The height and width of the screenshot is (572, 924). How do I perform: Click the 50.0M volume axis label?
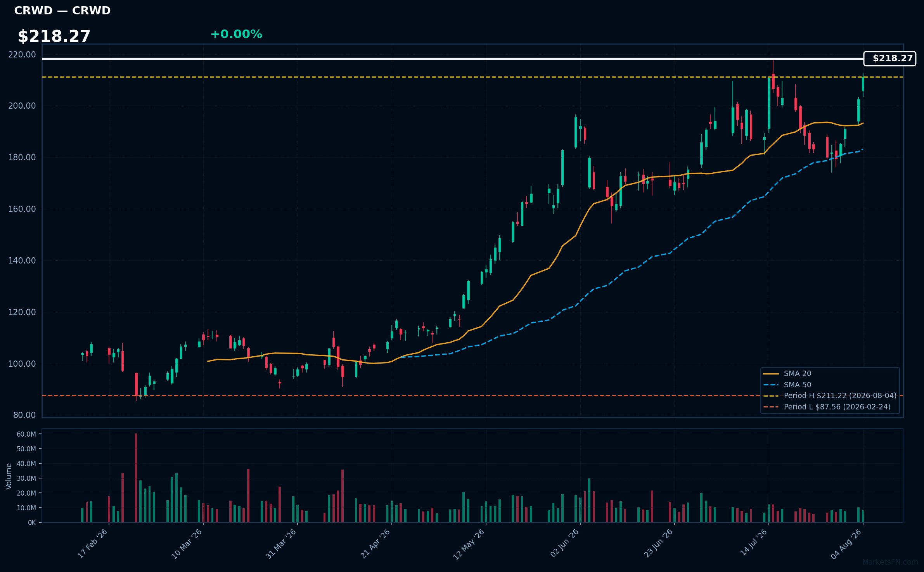pos(26,449)
